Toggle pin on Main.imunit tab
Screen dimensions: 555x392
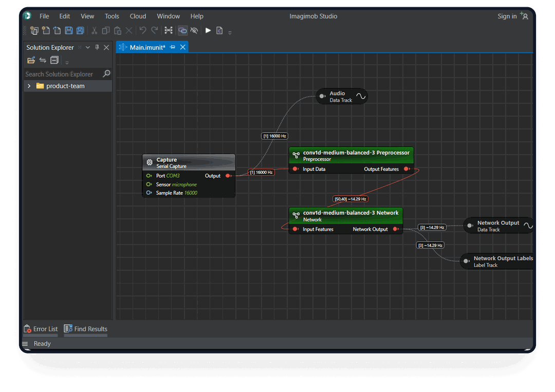(x=173, y=47)
